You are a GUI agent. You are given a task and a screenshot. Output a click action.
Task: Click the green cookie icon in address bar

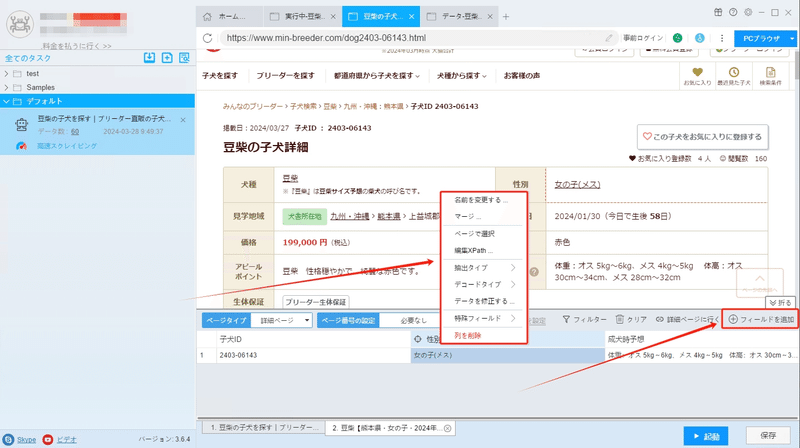coord(677,38)
